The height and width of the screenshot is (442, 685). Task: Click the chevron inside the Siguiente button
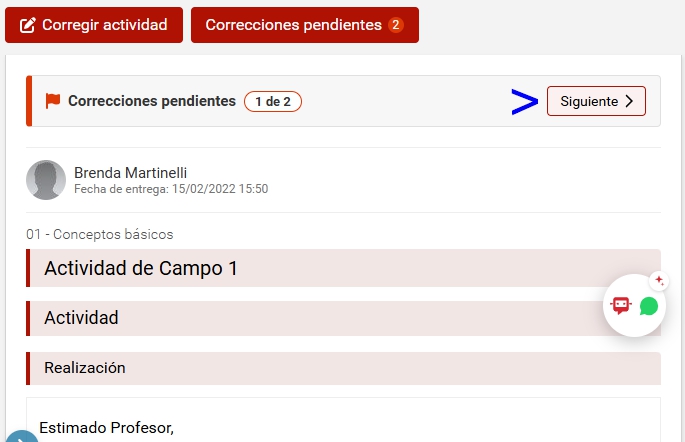pos(629,101)
